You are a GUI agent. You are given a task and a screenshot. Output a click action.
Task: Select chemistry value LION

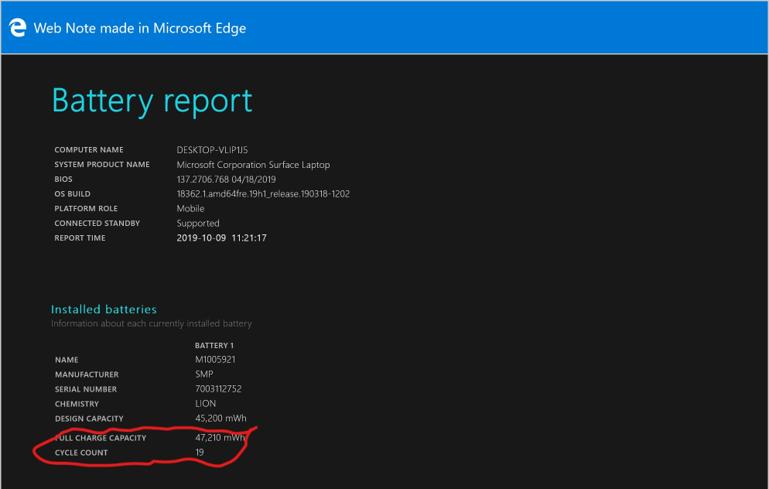tap(205, 404)
